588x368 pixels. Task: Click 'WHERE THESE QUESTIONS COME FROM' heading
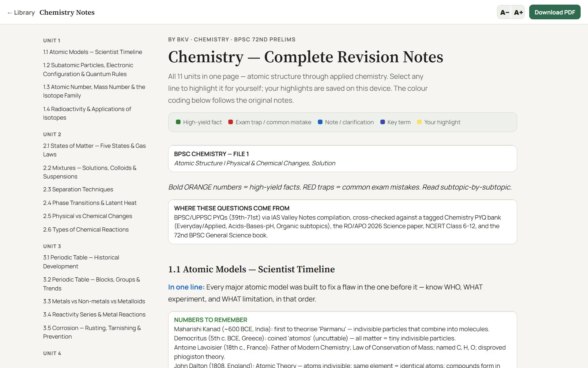point(232,208)
